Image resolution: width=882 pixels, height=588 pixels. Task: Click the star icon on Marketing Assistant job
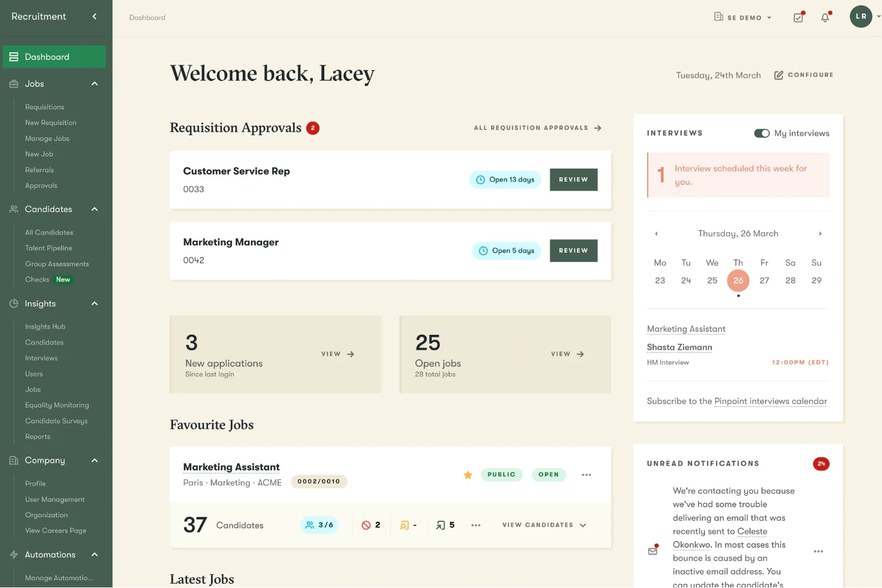468,475
